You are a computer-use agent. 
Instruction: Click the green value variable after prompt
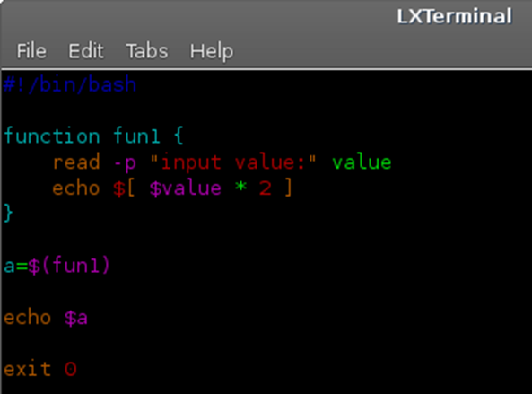pyautogui.click(x=362, y=162)
